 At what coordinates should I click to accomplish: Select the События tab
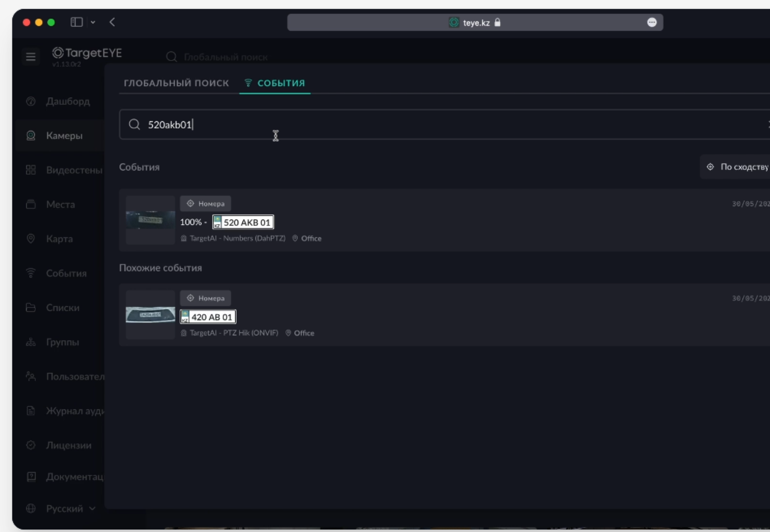point(275,83)
